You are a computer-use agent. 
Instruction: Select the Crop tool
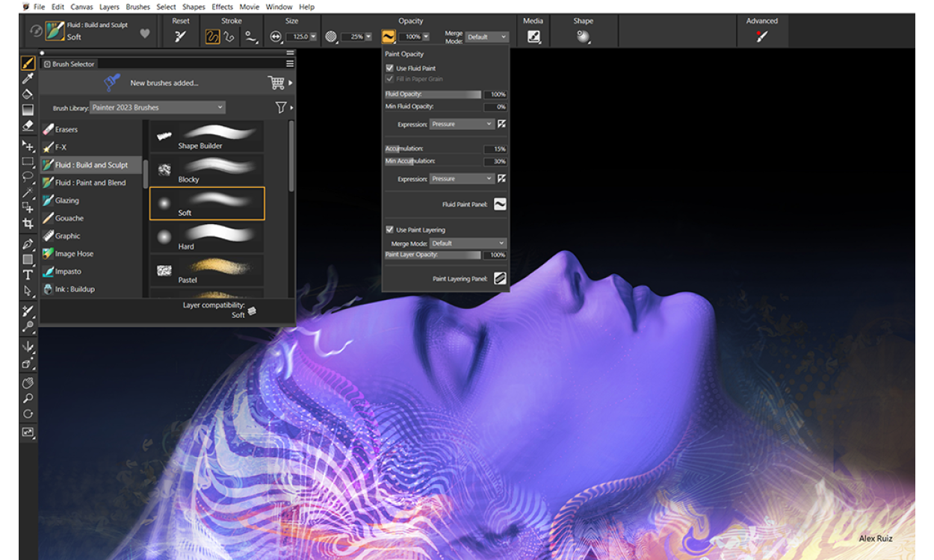point(28,223)
